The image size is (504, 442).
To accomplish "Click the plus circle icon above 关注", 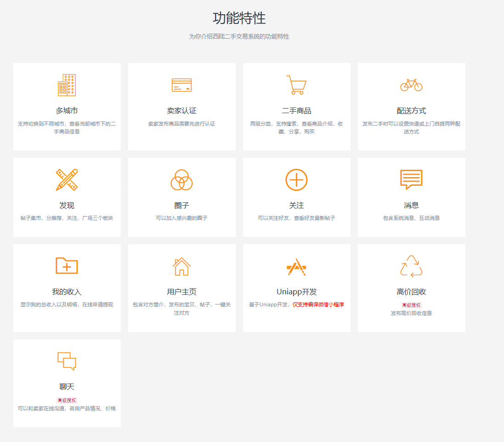I will click(296, 180).
